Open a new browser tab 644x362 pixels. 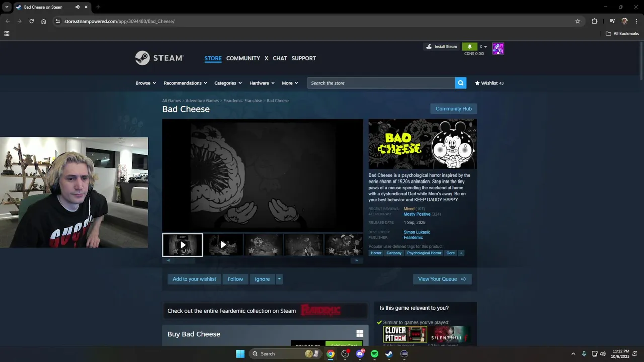click(98, 7)
